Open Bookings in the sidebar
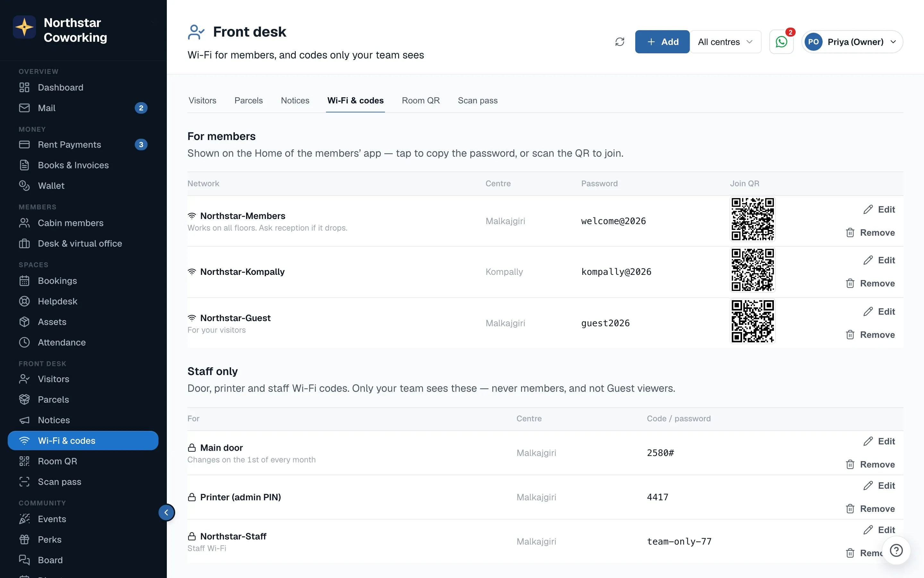 tap(83, 281)
